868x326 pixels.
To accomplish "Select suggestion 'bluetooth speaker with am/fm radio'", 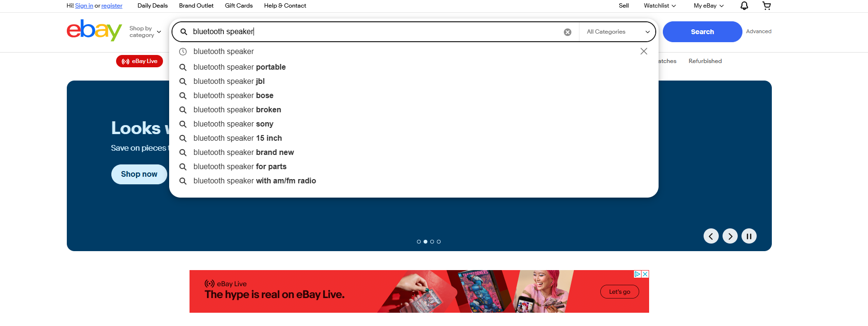I will click(x=255, y=181).
